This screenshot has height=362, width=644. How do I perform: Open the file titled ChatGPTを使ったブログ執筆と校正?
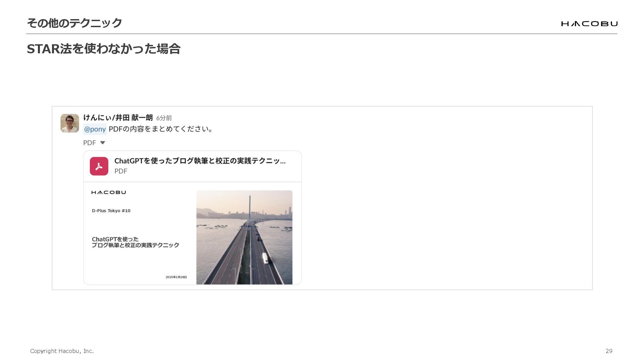tap(200, 161)
